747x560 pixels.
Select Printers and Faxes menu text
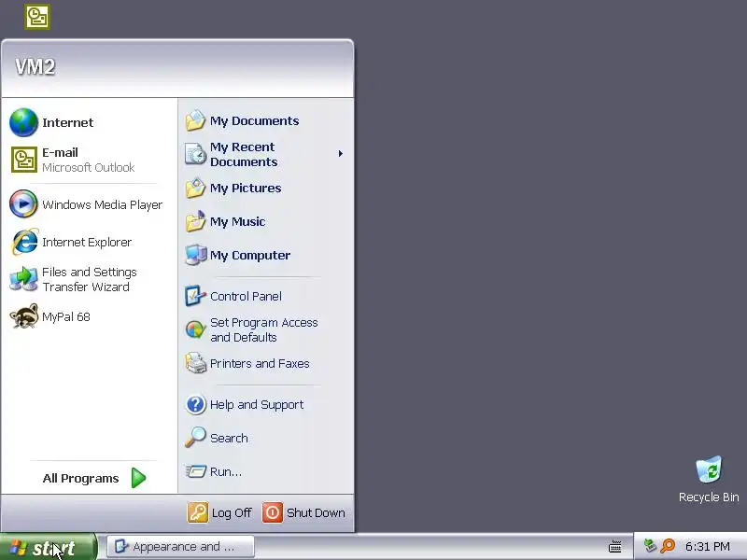pyautogui.click(x=260, y=364)
